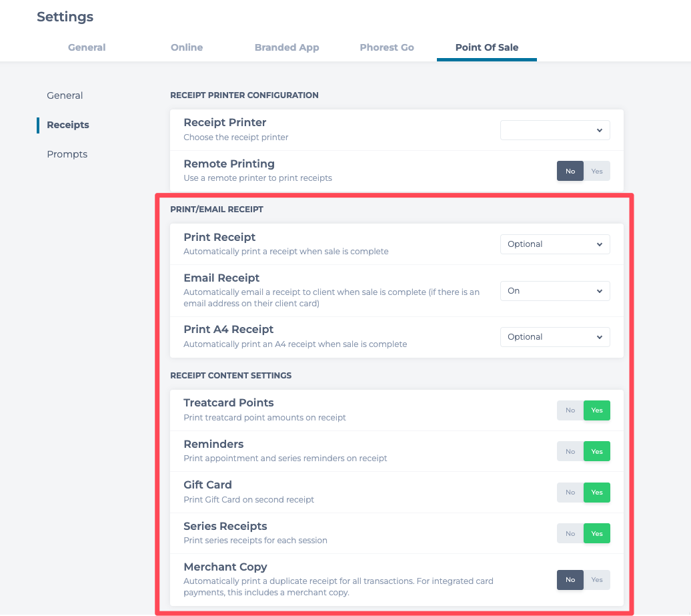Expand the Print A4 Receipt dropdown
This screenshot has height=616, width=691.
555,337
